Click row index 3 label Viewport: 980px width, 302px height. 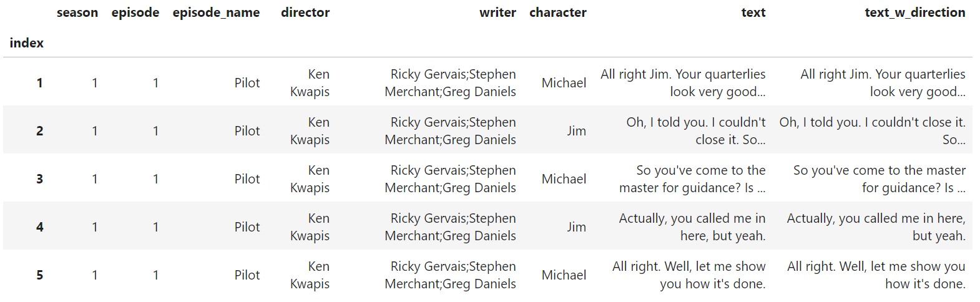point(40,179)
